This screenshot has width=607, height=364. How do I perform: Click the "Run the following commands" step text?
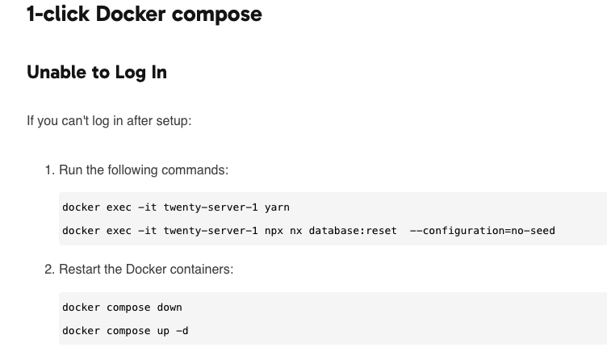(144, 170)
